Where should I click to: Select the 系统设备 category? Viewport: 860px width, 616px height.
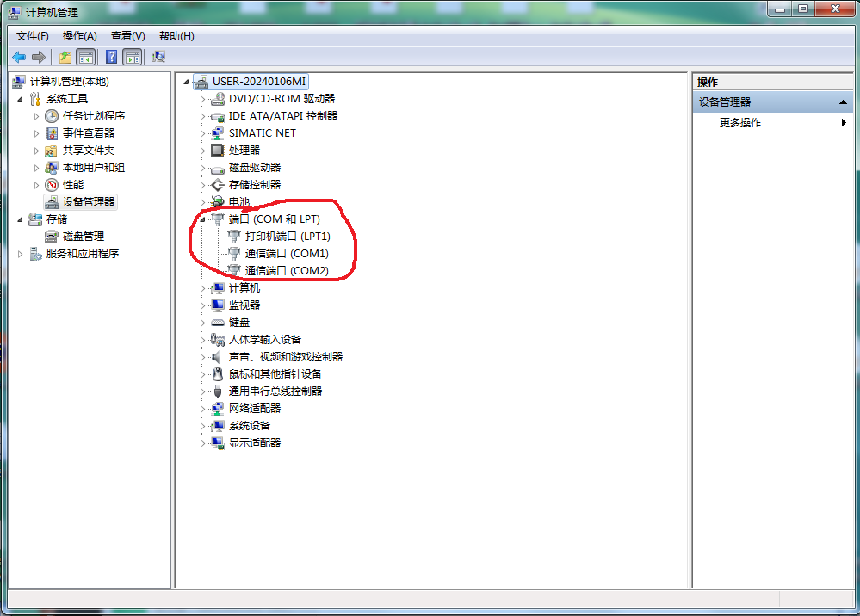250,425
